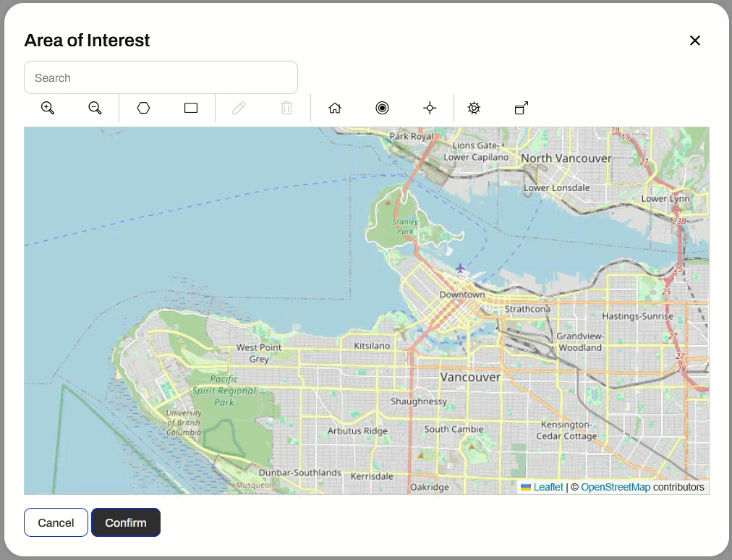Click Stanley Park on the map
The width and height of the screenshot is (732, 560).
(x=404, y=226)
